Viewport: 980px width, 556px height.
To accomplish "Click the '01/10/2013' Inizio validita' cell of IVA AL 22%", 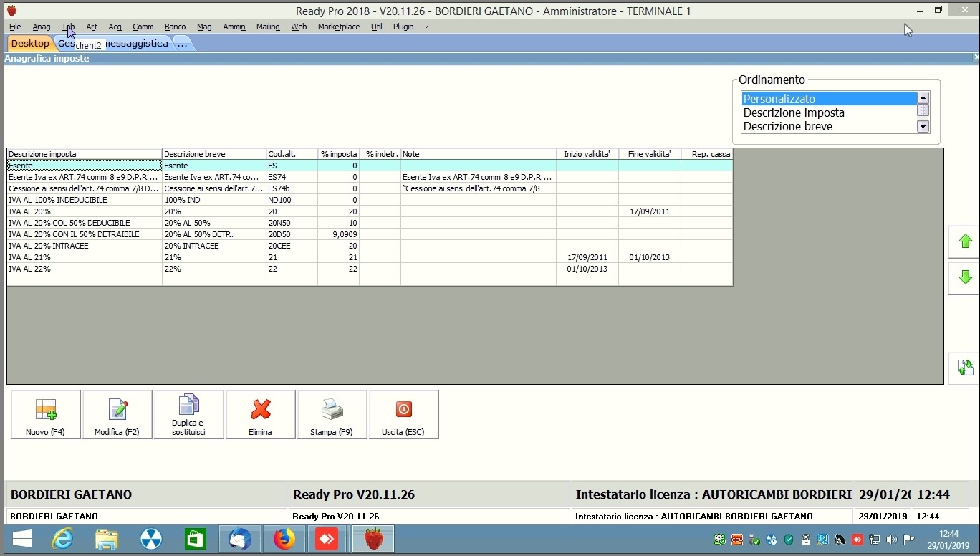I will [x=587, y=269].
